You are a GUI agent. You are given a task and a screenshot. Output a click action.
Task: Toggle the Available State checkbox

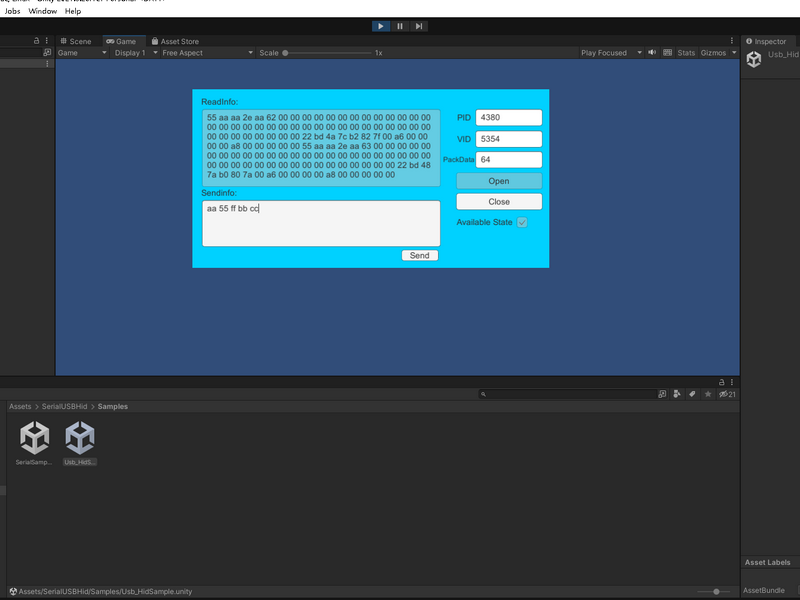coord(522,222)
